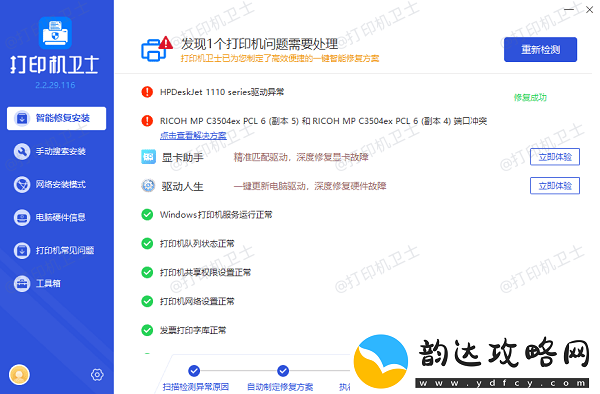Open settings via the gear icon

click(x=97, y=374)
